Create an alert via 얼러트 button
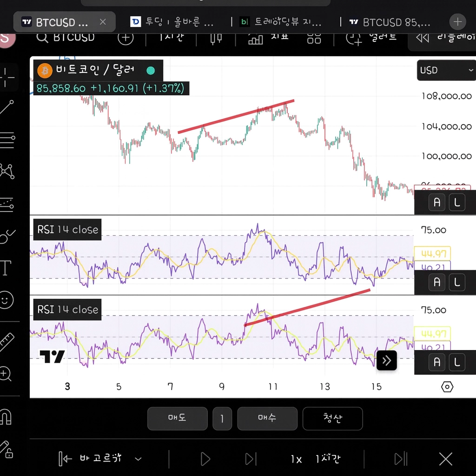 (x=371, y=38)
